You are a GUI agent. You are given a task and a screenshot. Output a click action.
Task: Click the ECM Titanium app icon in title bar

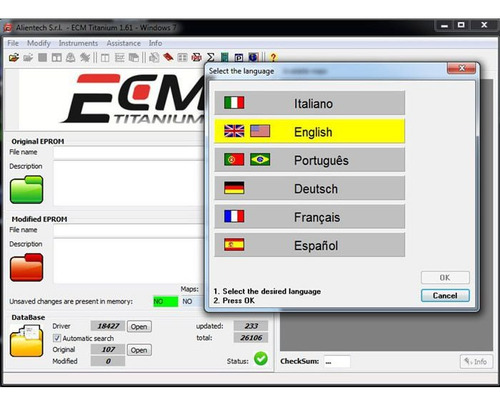point(8,28)
